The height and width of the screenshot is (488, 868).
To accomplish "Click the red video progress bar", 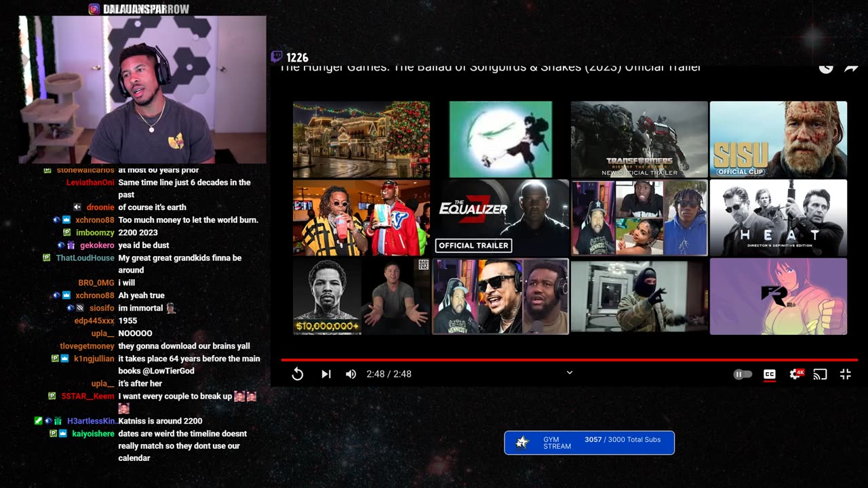I will [x=570, y=360].
